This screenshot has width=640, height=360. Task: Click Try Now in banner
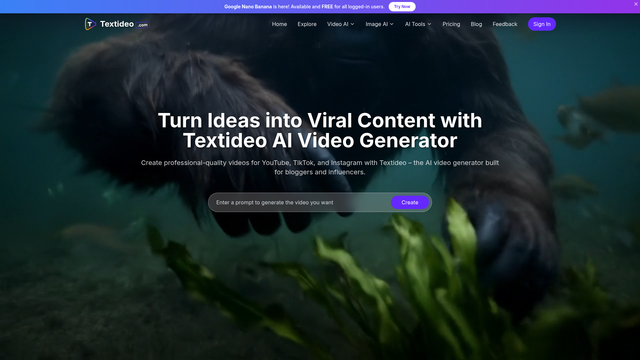pos(402,7)
